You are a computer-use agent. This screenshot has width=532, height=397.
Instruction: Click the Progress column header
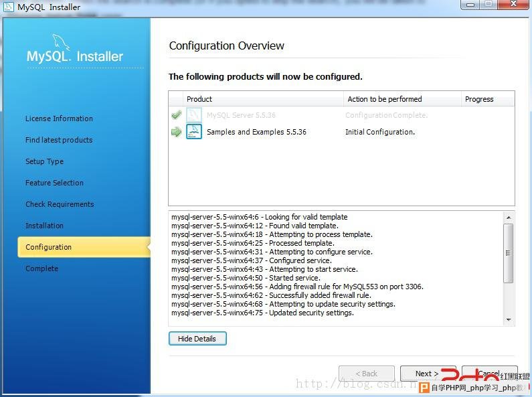488,99
